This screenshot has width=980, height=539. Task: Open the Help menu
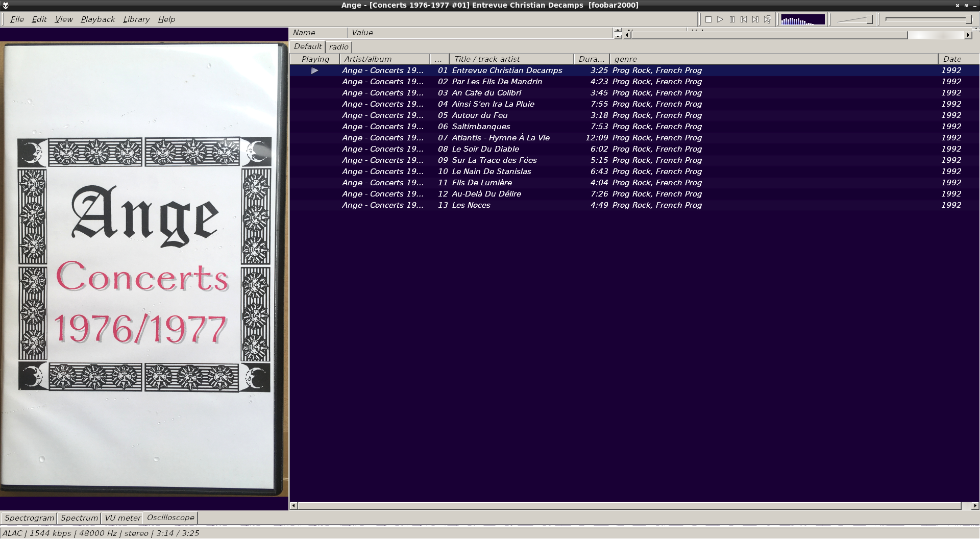(x=166, y=19)
